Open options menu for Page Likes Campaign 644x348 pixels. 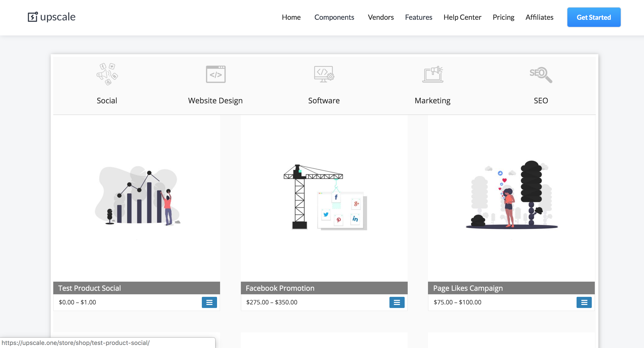pos(584,302)
